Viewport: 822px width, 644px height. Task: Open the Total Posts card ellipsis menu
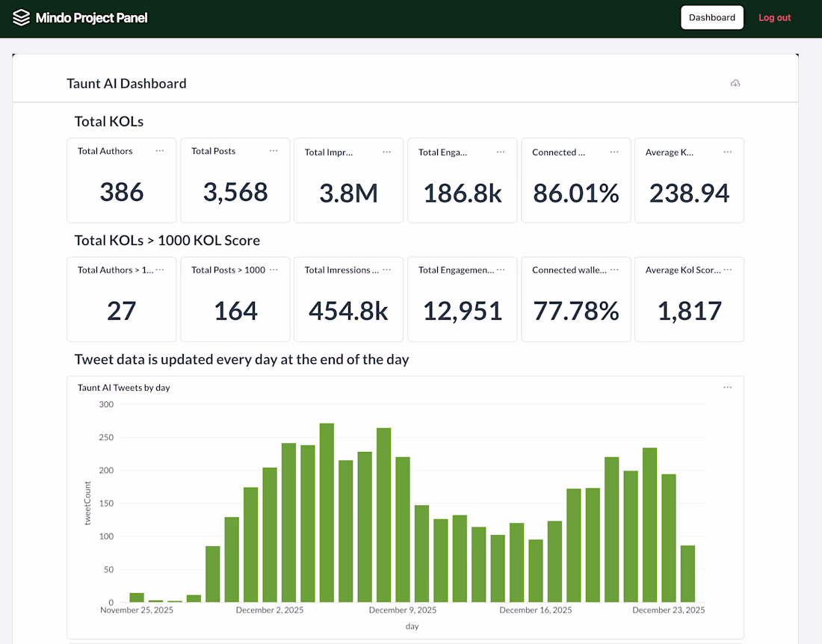(x=274, y=151)
